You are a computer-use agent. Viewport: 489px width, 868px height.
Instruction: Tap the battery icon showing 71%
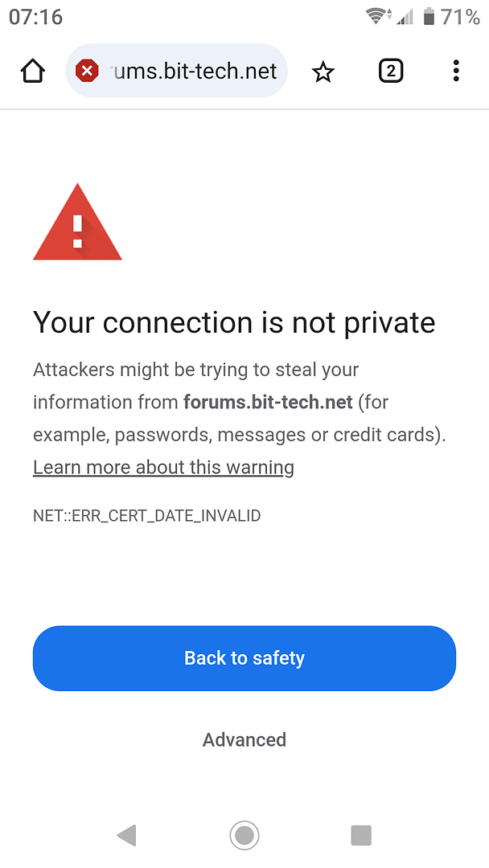tap(429, 17)
